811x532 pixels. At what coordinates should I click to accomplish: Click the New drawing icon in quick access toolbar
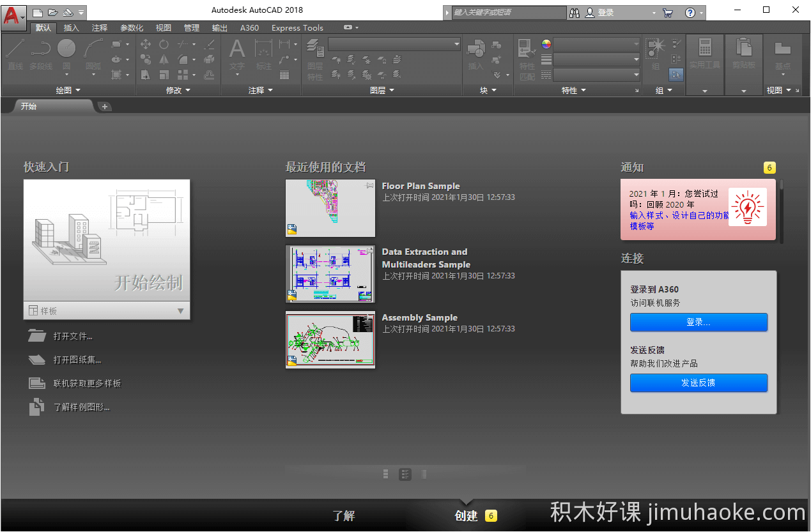coord(38,12)
